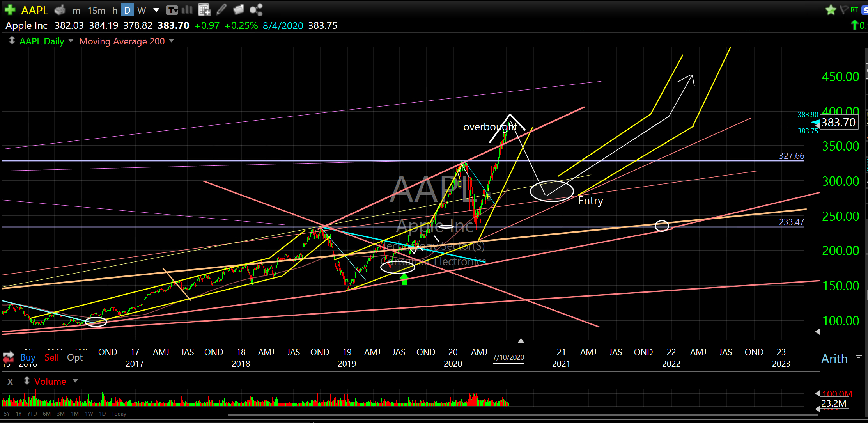868x423 pixels.
Task: Click the blue Buy button
Action: tap(28, 357)
